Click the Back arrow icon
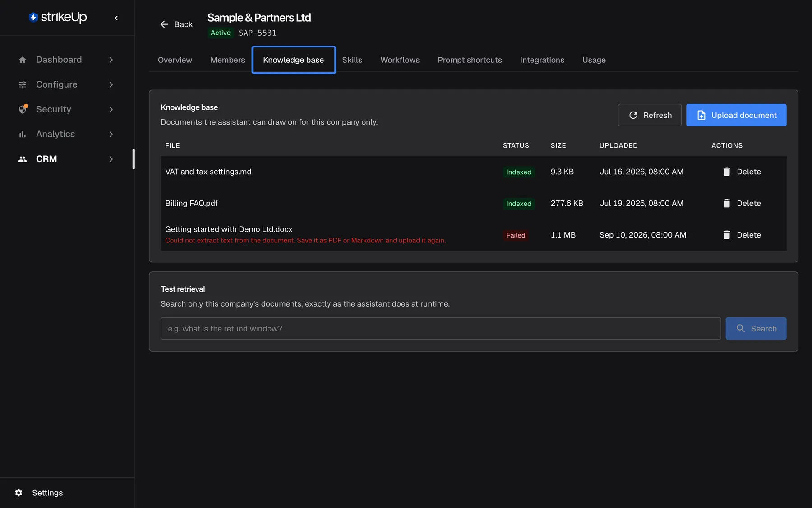This screenshot has width=812, height=508. point(164,24)
